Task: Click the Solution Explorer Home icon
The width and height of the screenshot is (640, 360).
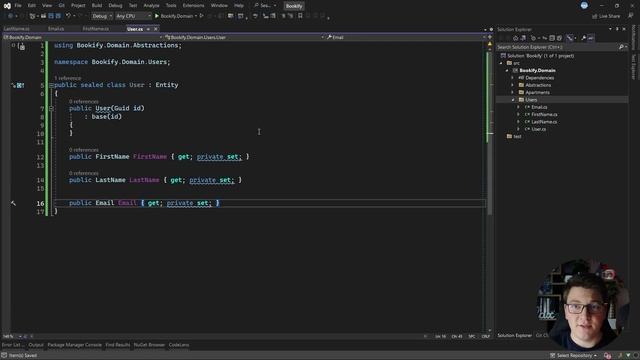Action: pyautogui.click(x=516, y=38)
